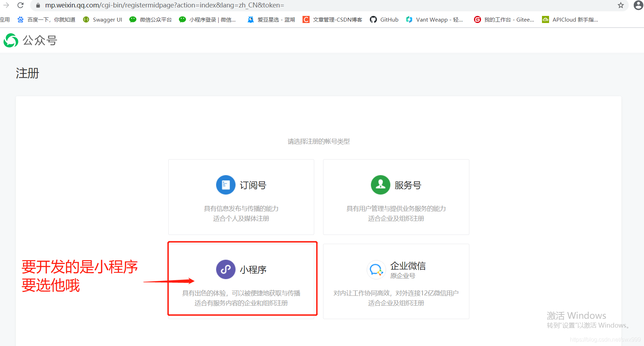This screenshot has height=346, width=644.
Task: Click the browser reload icon
Action: [x=21, y=5]
